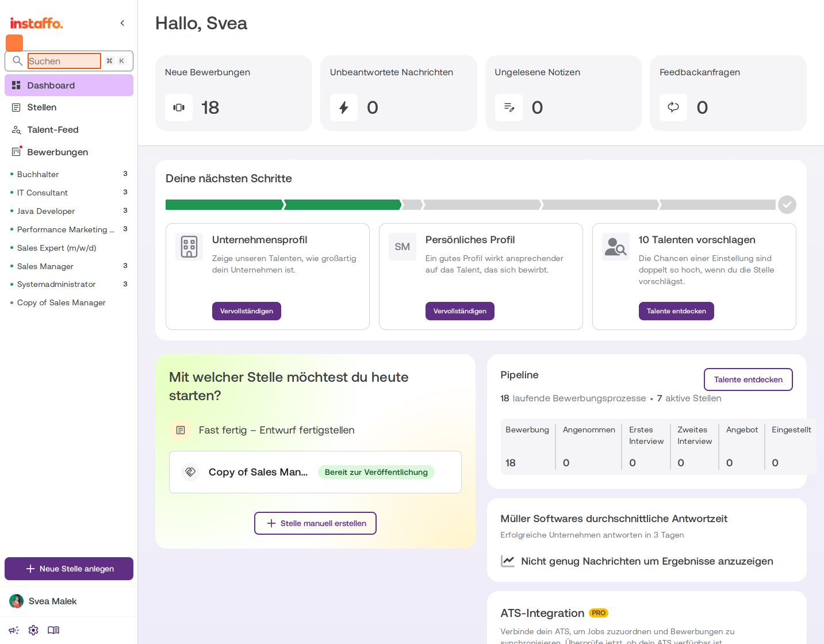Click the lightning bolt messages icon
Screen dimensions: 824x644
click(344, 108)
